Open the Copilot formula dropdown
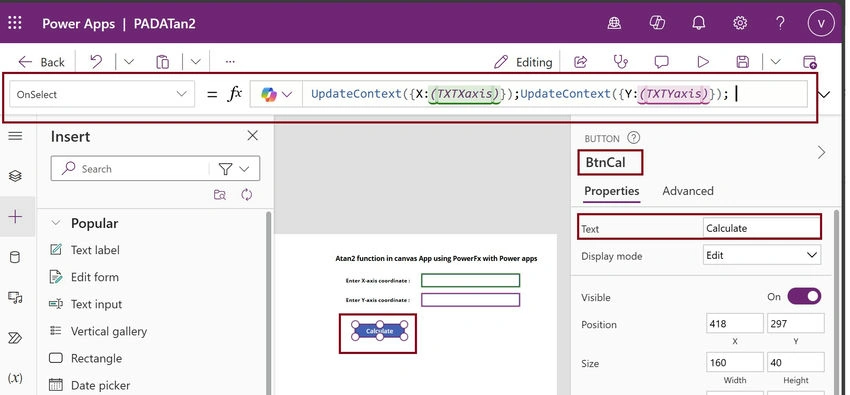This screenshot has width=850, height=395. 276,94
